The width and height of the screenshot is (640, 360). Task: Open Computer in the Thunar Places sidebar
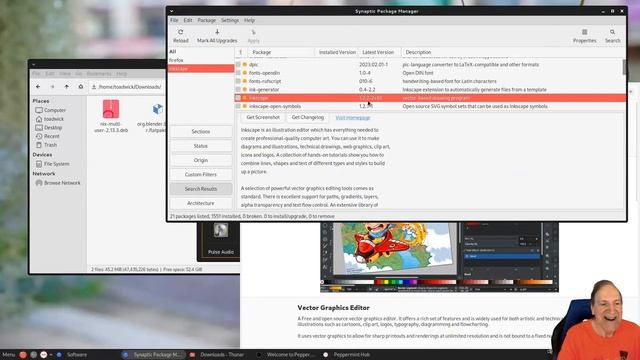[x=51, y=110]
